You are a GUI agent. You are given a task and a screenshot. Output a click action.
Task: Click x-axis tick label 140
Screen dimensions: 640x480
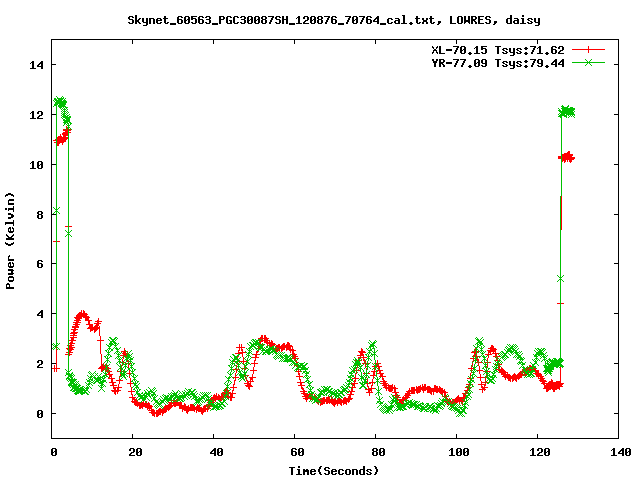pyautogui.click(x=621, y=452)
